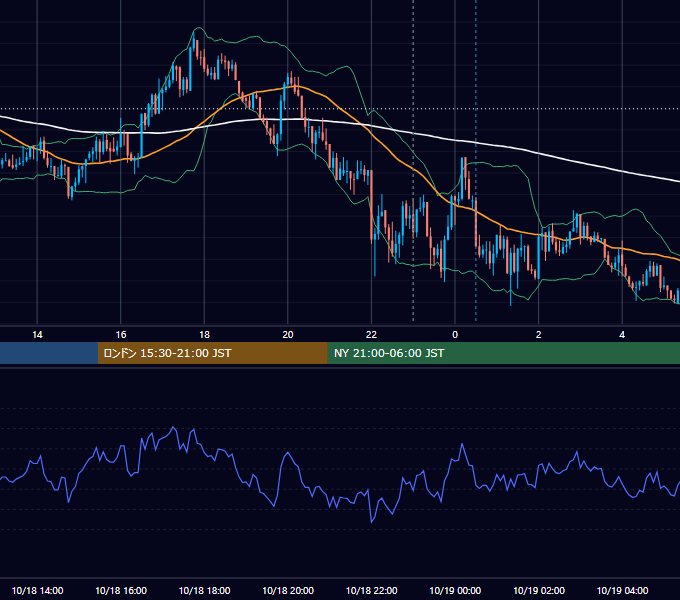Click the 10/18 22:00 date label
Image resolution: width=680 pixels, height=600 pixels.
pyautogui.click(x=371, y=590)
